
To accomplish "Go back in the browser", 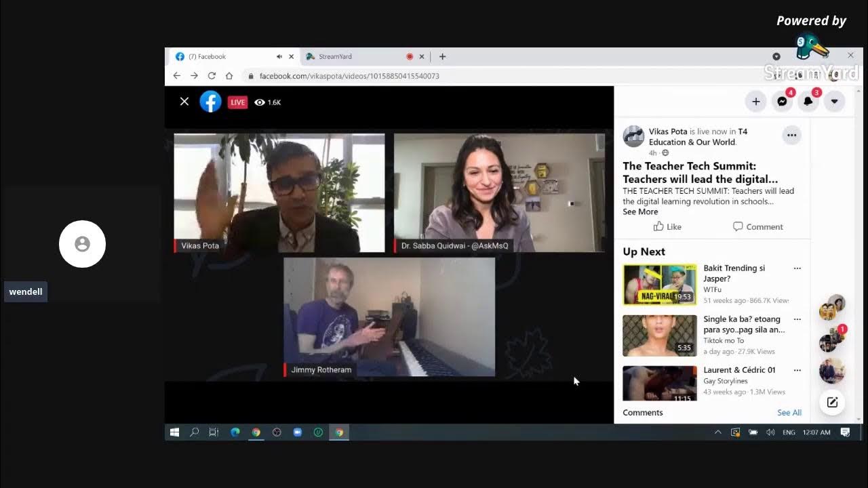I will coord(176,76).
